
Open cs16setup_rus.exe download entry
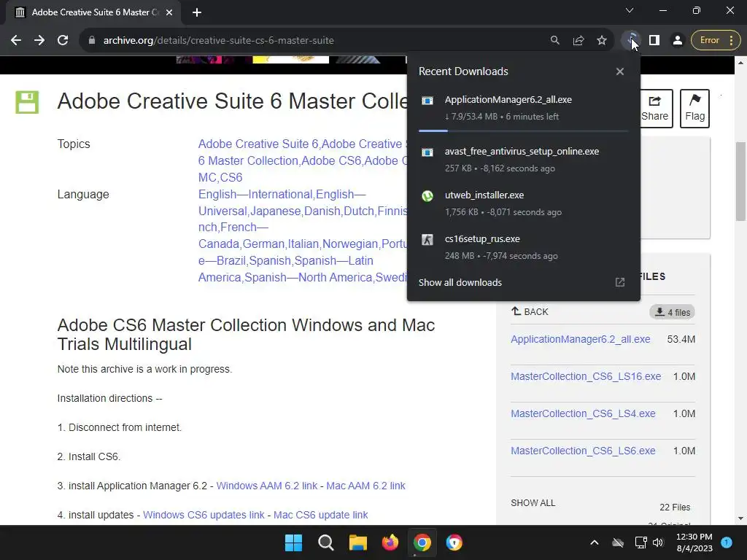click(x=523, y=247)
